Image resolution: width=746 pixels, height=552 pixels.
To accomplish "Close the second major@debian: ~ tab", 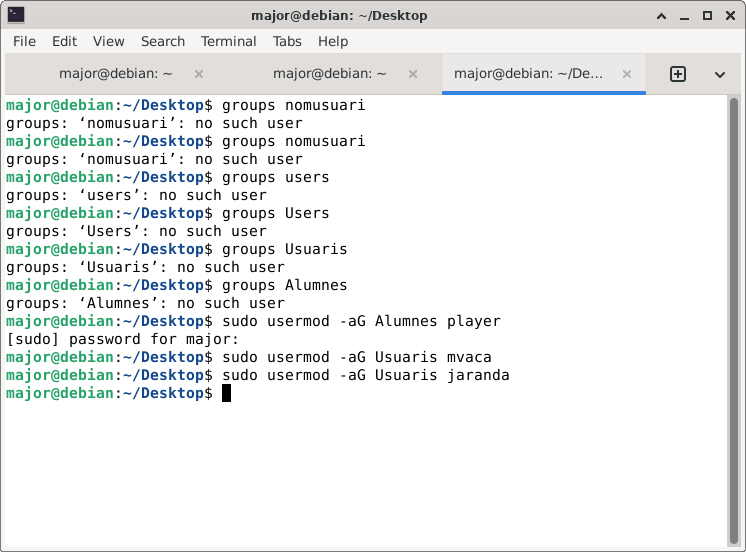I will (x=412, y=74).
